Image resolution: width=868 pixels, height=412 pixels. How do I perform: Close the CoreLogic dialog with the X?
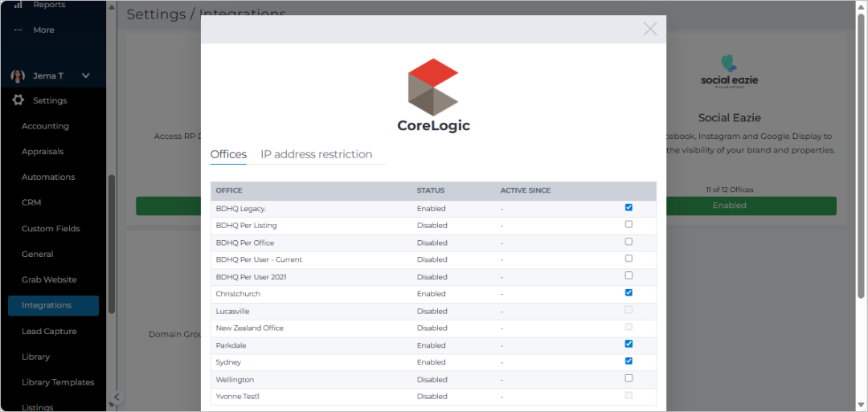click(x=650, y=29)
